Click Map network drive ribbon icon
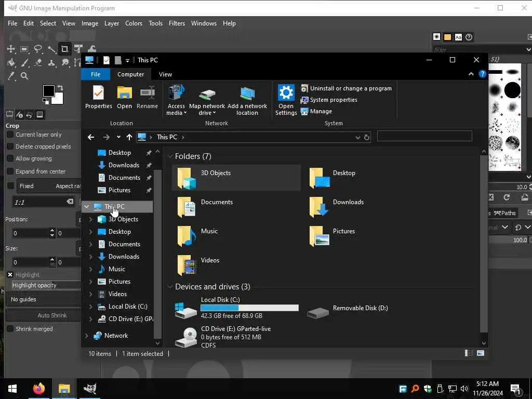The image size is (532, 399). pyautogui.click(x=207, y=101)
